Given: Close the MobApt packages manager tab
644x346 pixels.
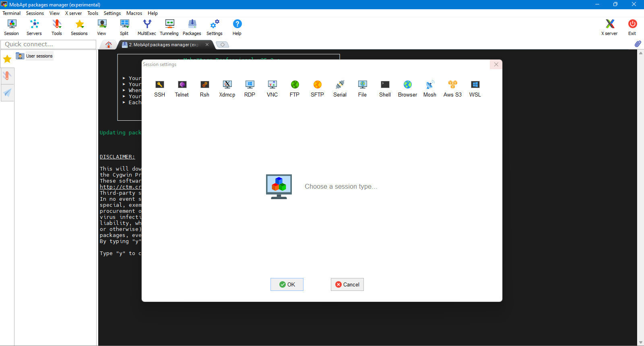Looking at the screenshot, I should tap(207, 44).
